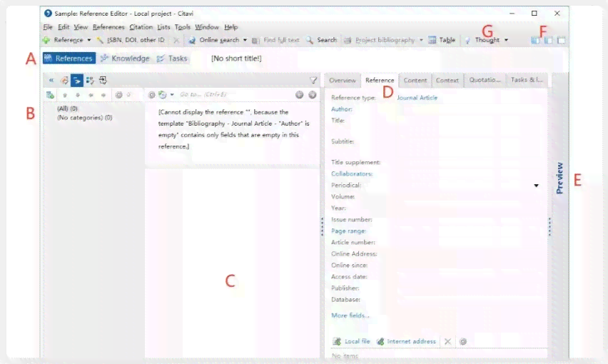Select the (All) (0) category
The width and height of the screenshot is (608, 364).
coord(67,108)
